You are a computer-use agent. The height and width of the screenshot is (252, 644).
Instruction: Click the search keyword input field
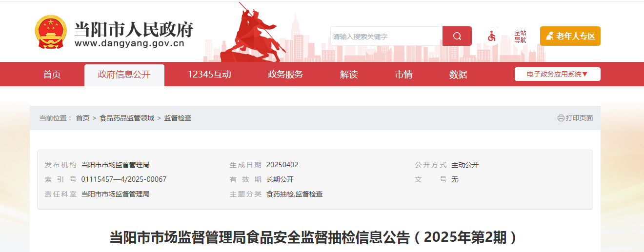386,36
